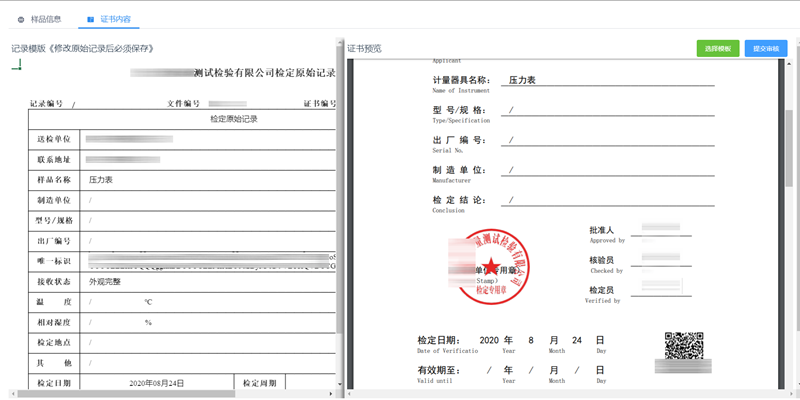Click the 检定地点 value cell
This screenshot has height=400, width=800.
tap(208, 343)
